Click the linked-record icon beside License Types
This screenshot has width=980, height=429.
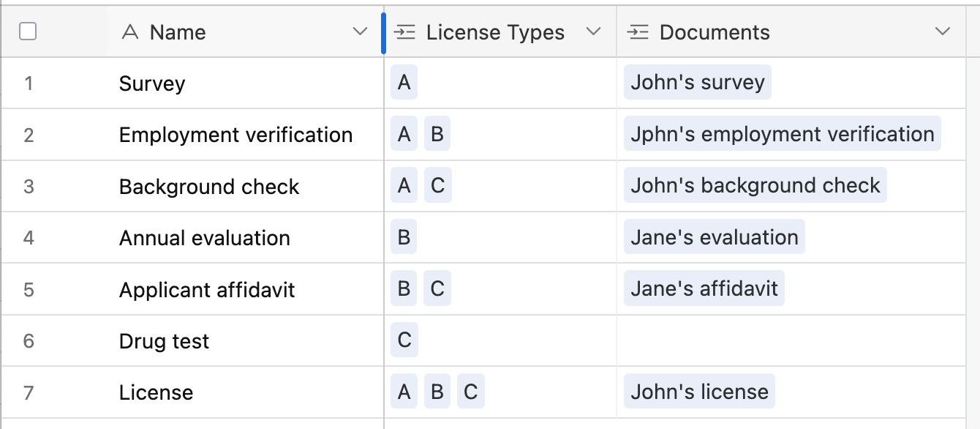(x=404, y=32)
